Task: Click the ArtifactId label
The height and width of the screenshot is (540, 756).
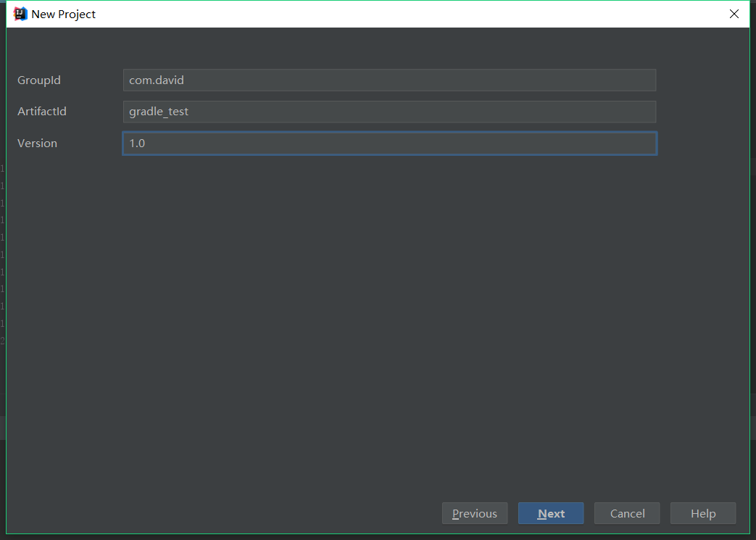Action: [42, 111]
